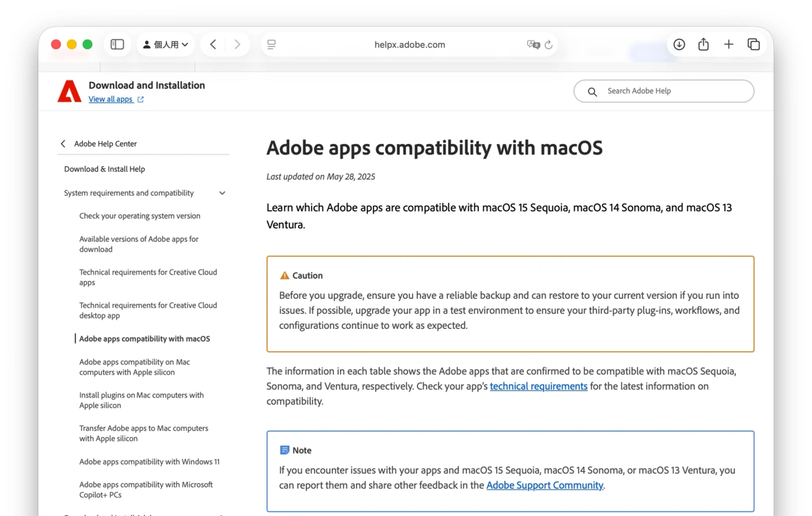Follow the View all apps link
The width and height of the screenshot is (812, 516).
(x=111, y=99)
